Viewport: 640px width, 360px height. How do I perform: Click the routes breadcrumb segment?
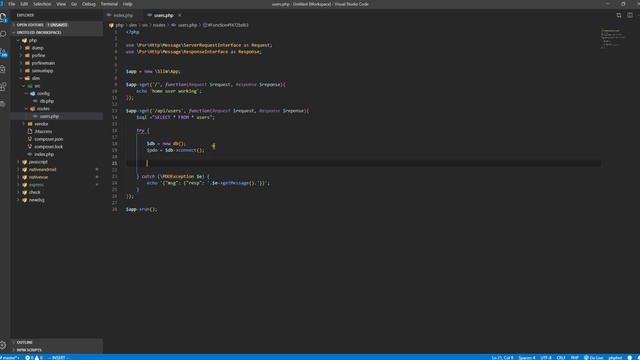[159, 25]
